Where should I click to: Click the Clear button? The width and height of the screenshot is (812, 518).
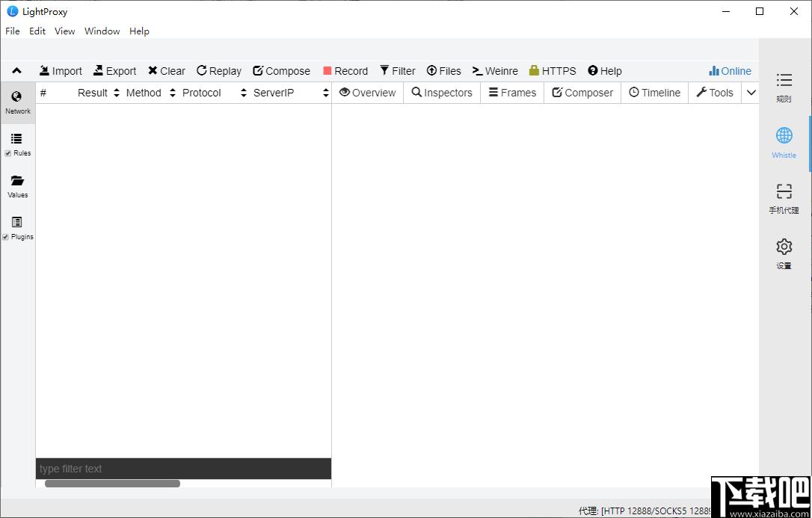point(166,71)
